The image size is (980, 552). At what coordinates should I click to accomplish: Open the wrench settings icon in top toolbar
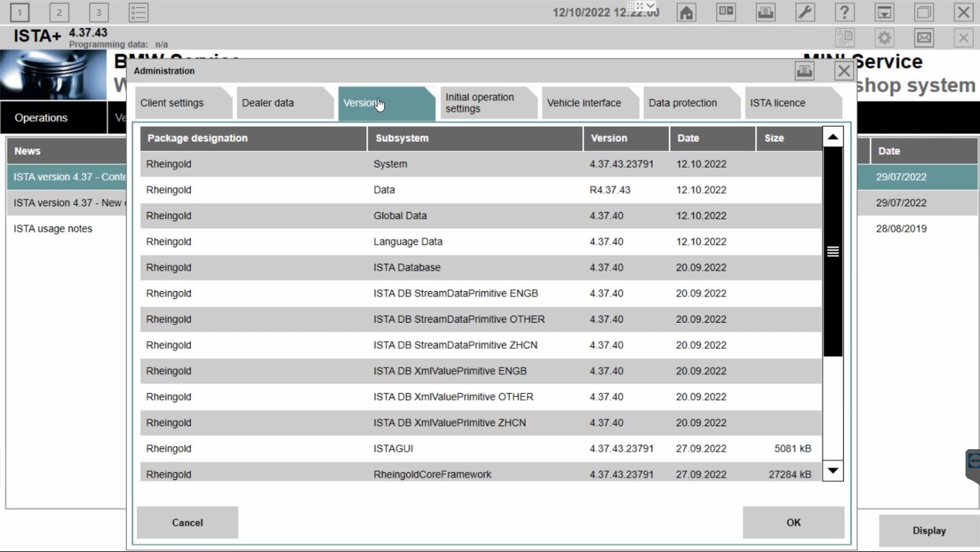(x=805, y=12)
